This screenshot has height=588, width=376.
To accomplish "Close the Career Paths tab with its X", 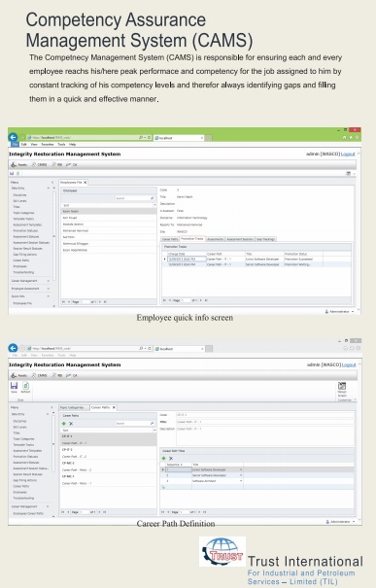I will point(114,407).
